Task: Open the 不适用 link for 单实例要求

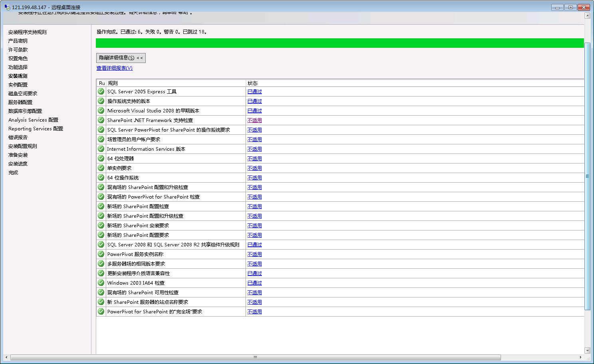Action: 255,168
